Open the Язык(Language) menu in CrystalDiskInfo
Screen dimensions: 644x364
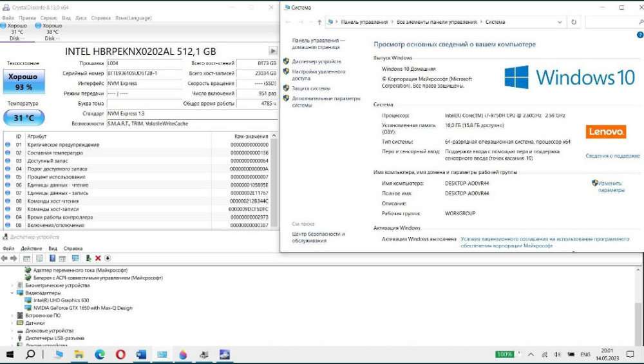133,17
